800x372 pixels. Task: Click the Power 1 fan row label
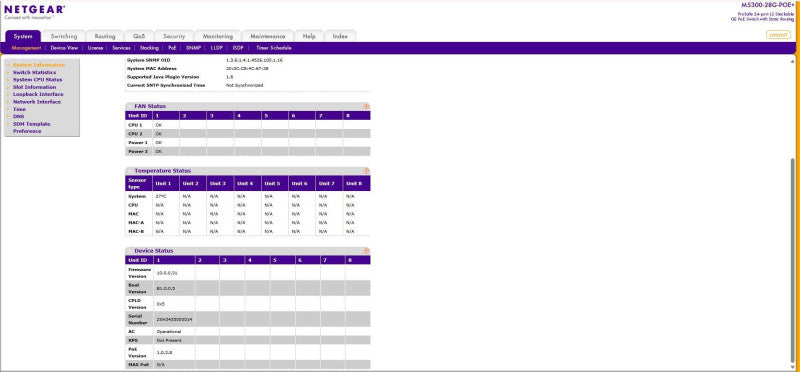pyautogui.click(x=138, y=142)
